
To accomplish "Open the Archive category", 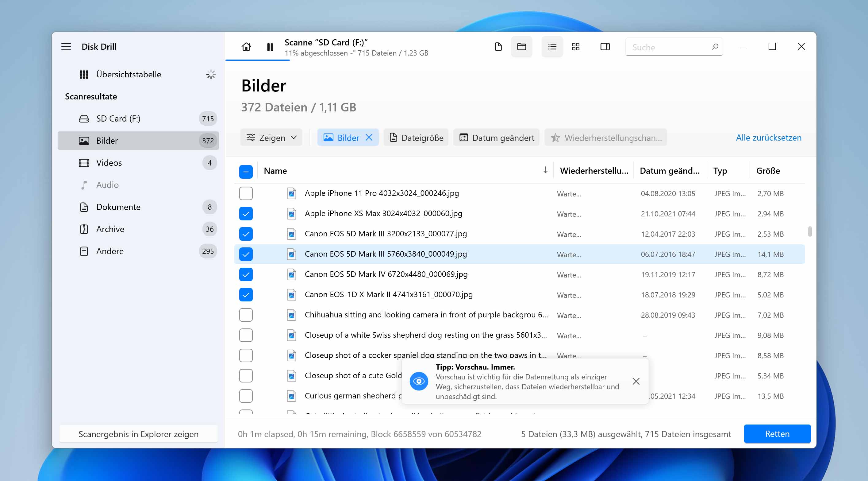I will [x=138, y=229].
